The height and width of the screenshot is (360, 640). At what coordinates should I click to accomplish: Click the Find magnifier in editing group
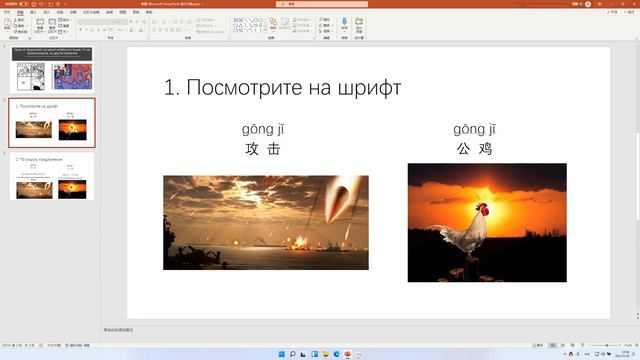[321, 19]
